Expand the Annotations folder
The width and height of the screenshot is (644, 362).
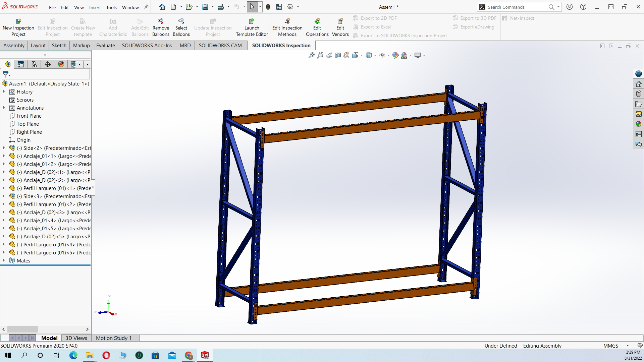4,108
